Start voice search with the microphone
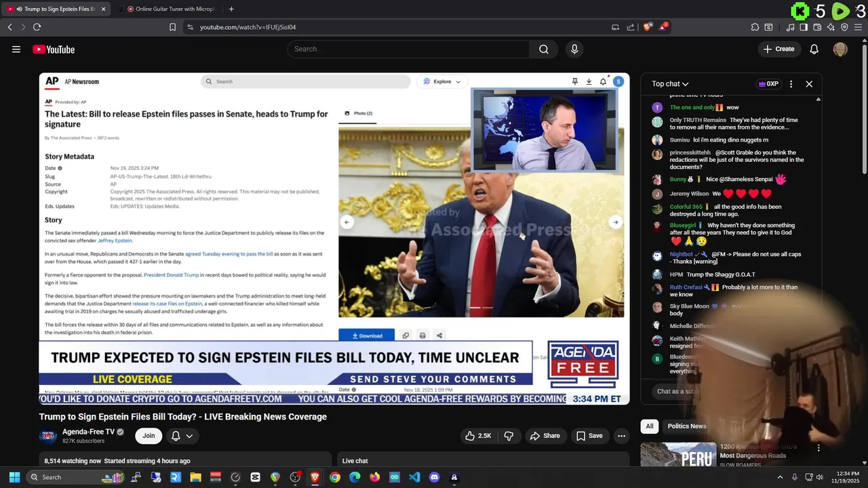 tap(574, 49)
